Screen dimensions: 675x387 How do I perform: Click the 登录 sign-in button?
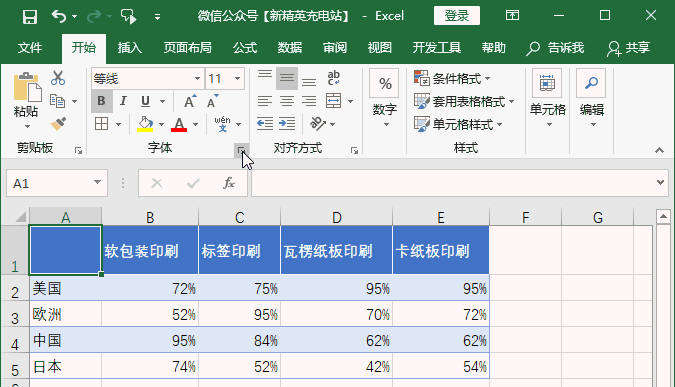457,16
